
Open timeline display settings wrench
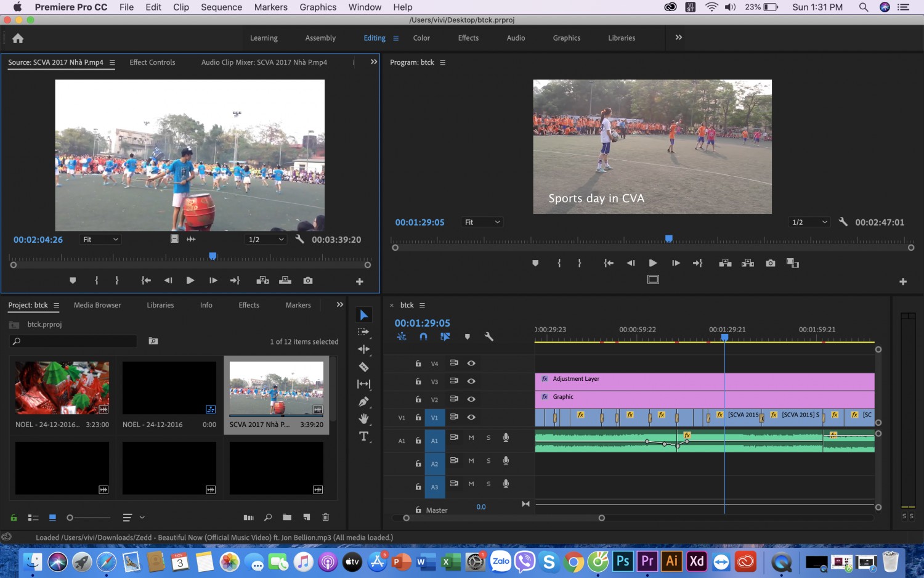pos(489,336)
